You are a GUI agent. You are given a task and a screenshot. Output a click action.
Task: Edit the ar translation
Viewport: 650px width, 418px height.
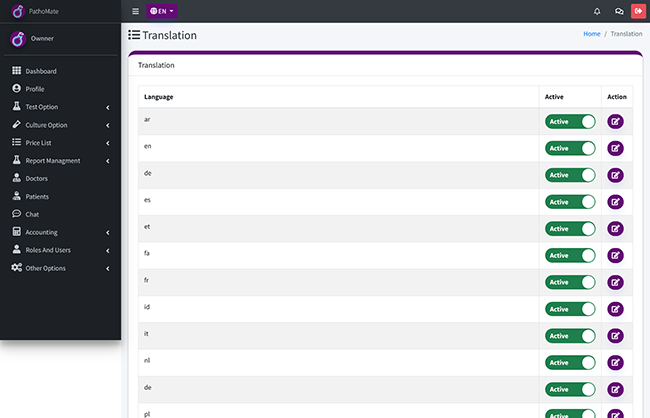[615, 122]
